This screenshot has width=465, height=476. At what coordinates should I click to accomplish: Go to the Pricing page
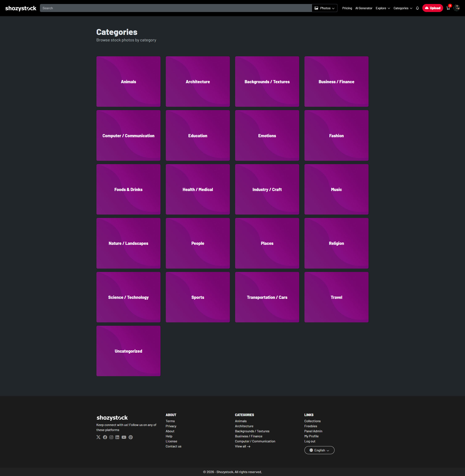pyautogui.click(x=347, y=8)
